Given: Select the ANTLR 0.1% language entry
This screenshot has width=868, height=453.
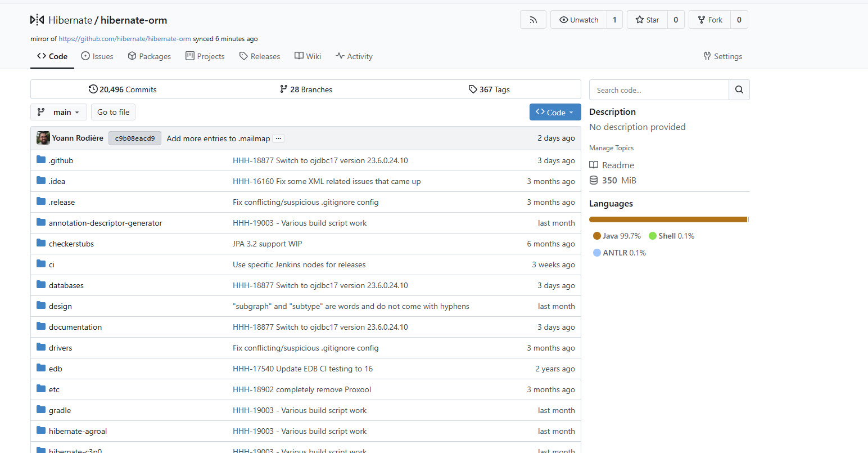Looking at the screenshot, I should [620, 253].
